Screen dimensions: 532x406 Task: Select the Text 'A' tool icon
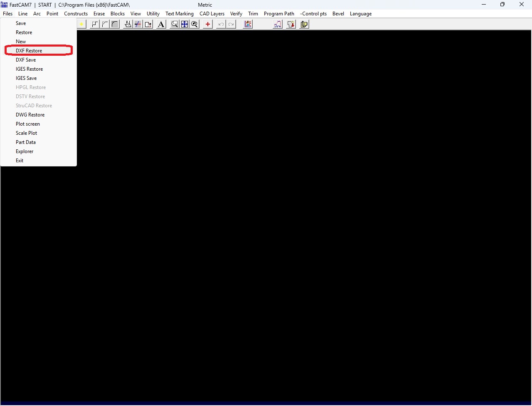[161, 24]
